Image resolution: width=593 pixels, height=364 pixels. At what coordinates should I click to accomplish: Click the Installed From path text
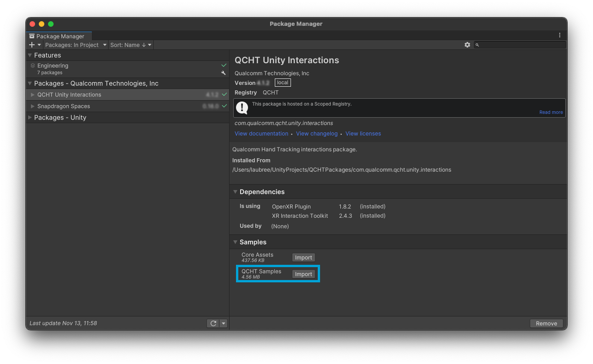click(x=342, y=170)
